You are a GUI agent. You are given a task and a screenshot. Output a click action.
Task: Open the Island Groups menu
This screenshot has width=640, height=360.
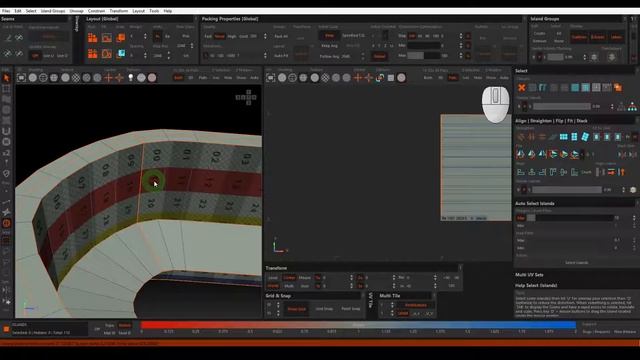(53, 11)
